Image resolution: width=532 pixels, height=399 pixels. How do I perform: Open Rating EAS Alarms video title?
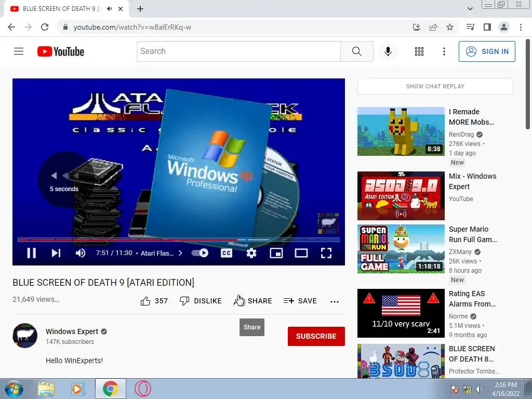[x=472, y=299]
